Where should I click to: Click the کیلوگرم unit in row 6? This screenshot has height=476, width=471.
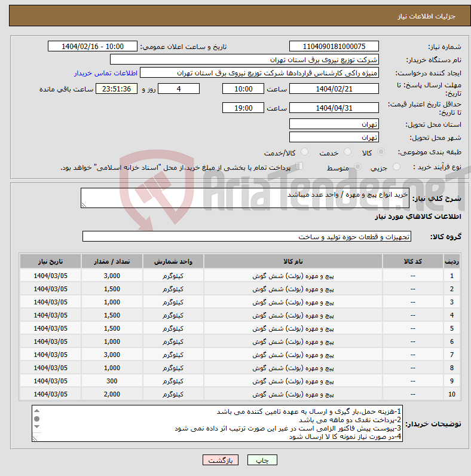click(x=173, y=341)
